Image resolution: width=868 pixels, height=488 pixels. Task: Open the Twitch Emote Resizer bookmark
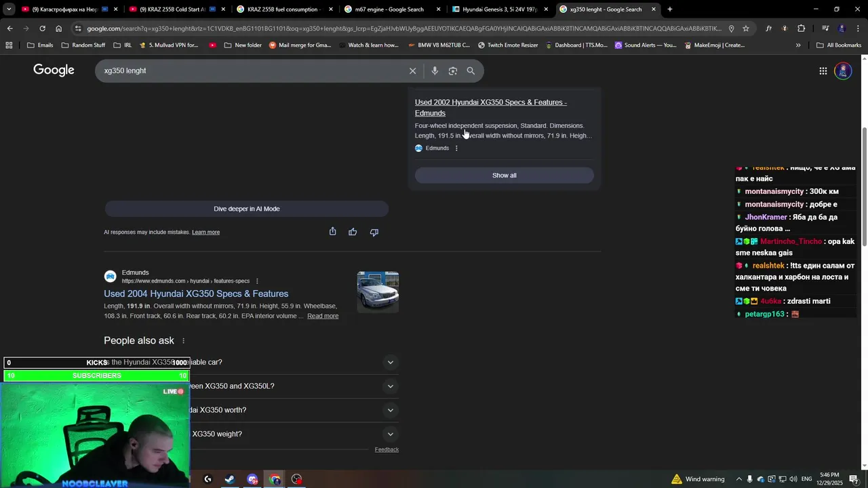(x=507, y=45)
